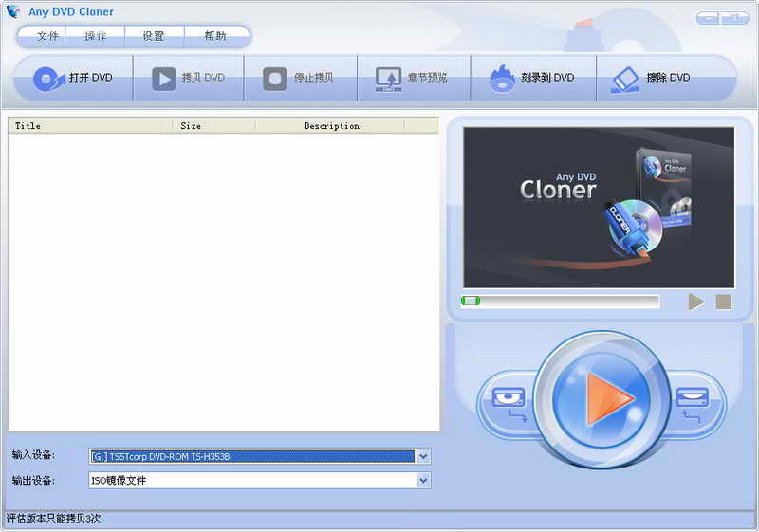Click the 停止拷贝 stop icon
759x532 pixels.
(274, 79)
